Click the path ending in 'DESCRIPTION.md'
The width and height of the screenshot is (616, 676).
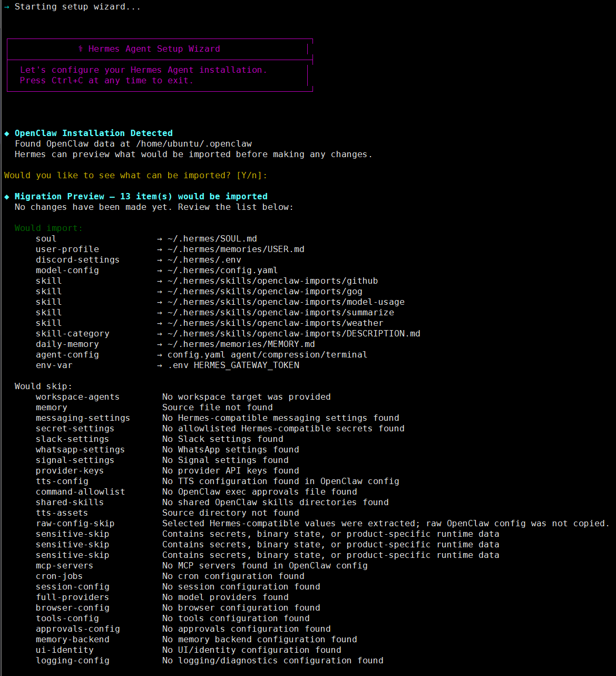pyautogui.click(x=294, y=333)
